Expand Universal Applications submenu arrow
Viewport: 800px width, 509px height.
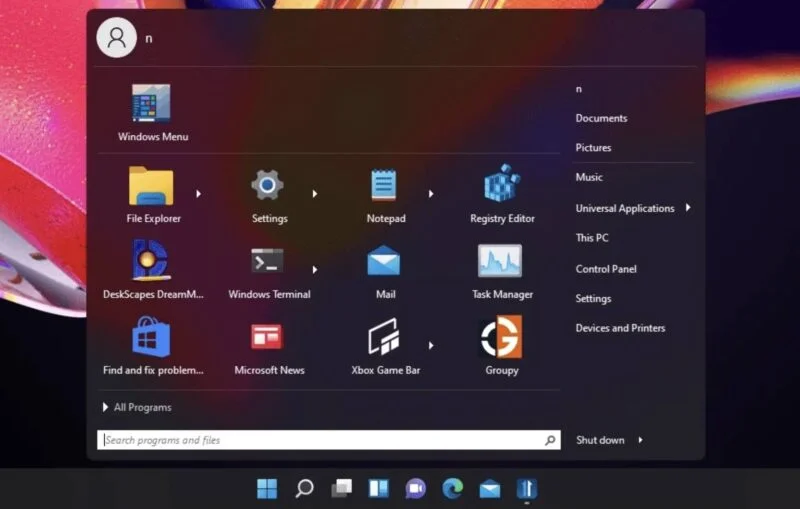688,208
